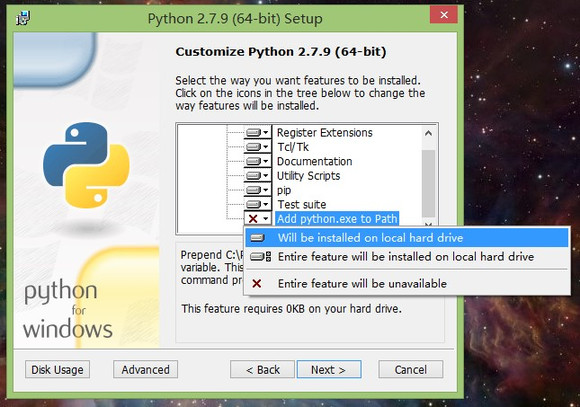Select the pip feature label

pos(284,190)
